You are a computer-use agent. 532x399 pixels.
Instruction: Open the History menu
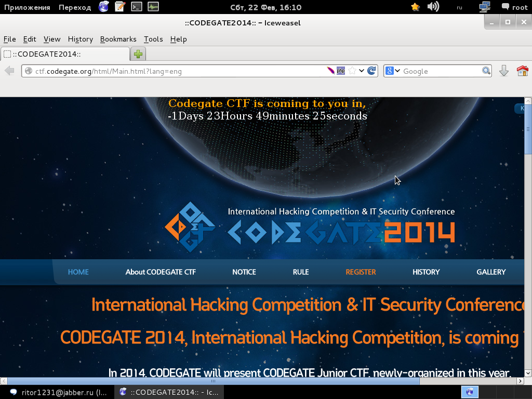[81, 39]
